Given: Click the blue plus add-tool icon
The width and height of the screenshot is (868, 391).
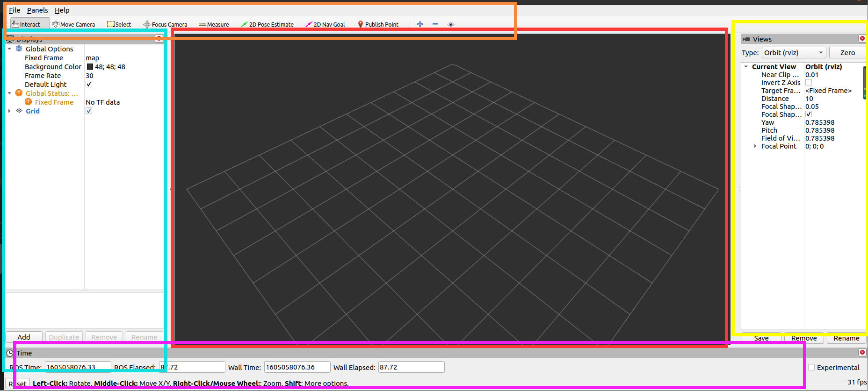Looking at the screenshot, I should (420, 24).
